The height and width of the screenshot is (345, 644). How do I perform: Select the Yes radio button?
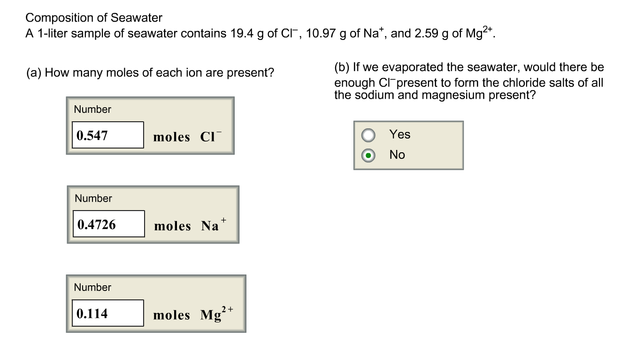click(368, 134)
